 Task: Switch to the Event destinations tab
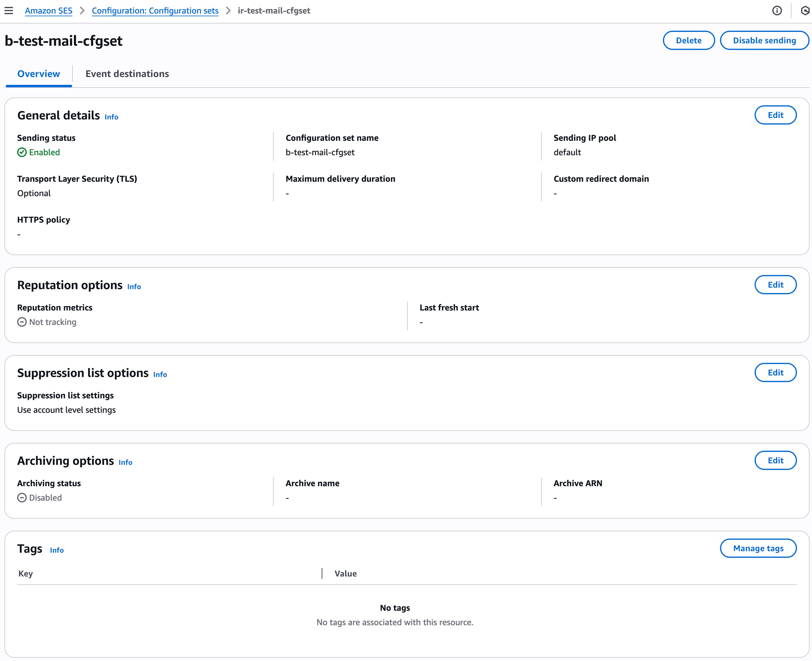click(127, 74)
